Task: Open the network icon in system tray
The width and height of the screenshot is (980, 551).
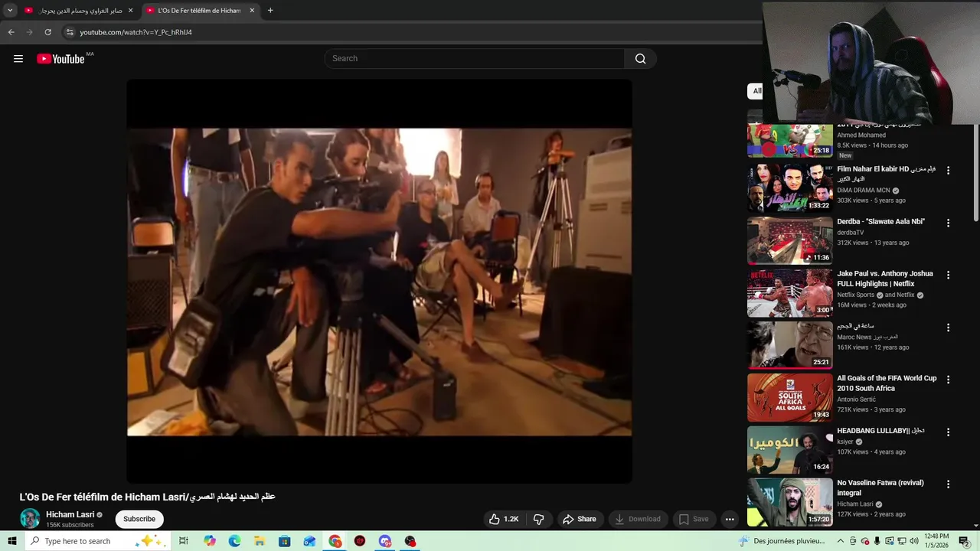Action: click(902, 541)
